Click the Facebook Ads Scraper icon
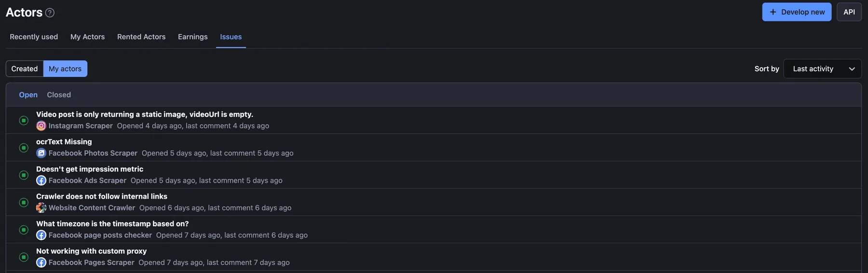868x273 pixels. [x=41, y=180]
